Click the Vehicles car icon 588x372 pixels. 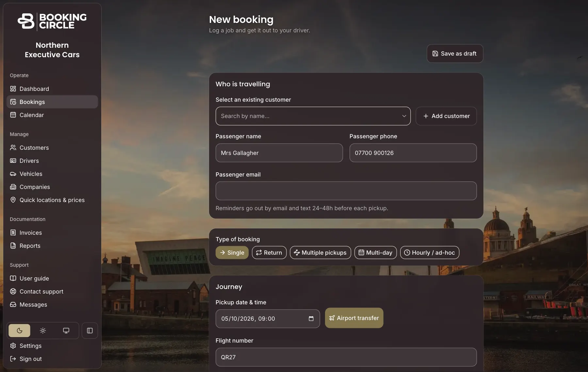tap(13, 174)
